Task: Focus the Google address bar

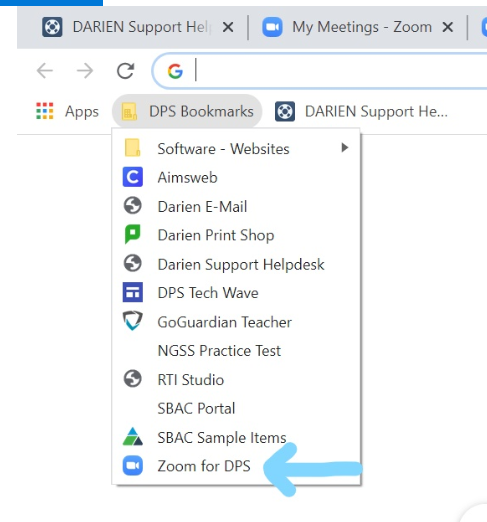Action: 320,71
